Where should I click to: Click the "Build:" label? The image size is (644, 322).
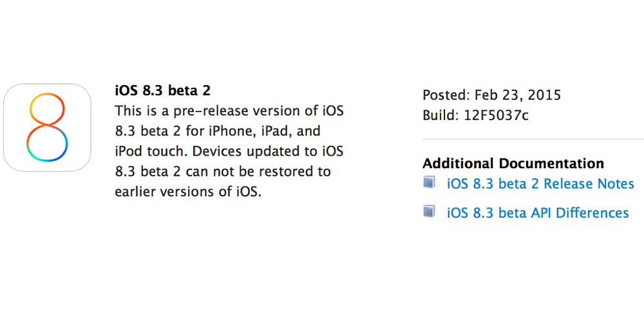[x=440, y=115]
